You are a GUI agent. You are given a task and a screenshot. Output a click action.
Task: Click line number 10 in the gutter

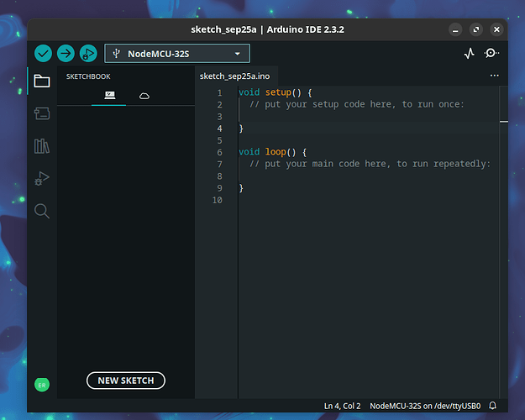tap(218, 200)
